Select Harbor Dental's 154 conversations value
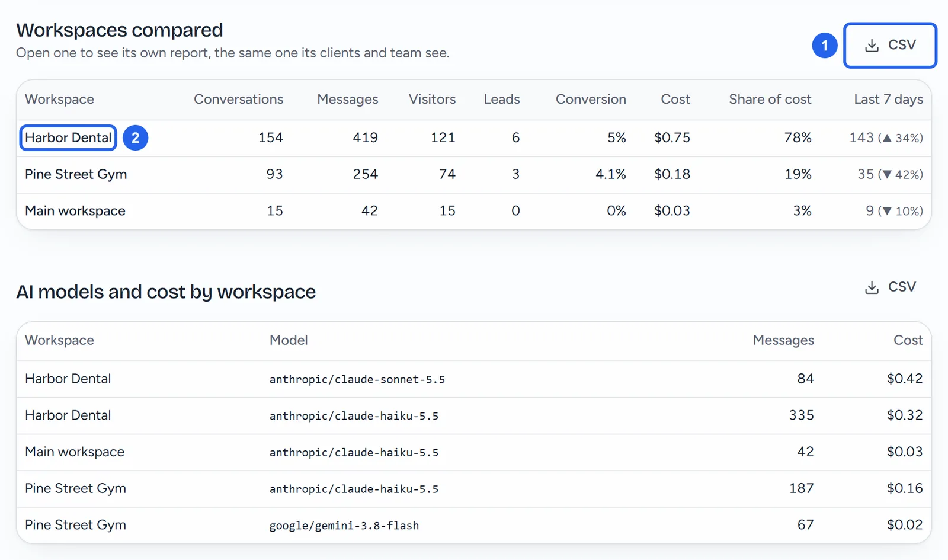948x560 pixels. (x=271, y=137)
